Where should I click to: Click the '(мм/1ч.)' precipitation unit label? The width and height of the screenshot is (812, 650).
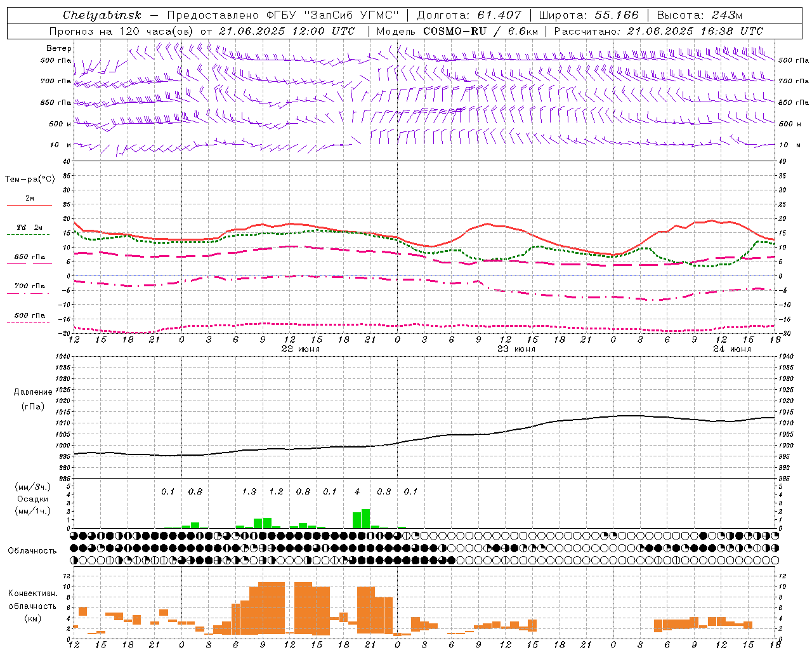click(32, 511)
